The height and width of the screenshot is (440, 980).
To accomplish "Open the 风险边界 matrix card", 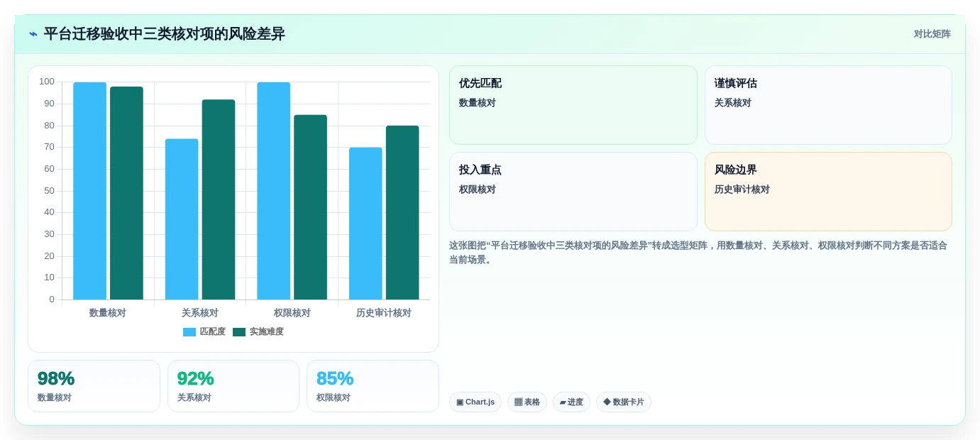I will 828,192.
